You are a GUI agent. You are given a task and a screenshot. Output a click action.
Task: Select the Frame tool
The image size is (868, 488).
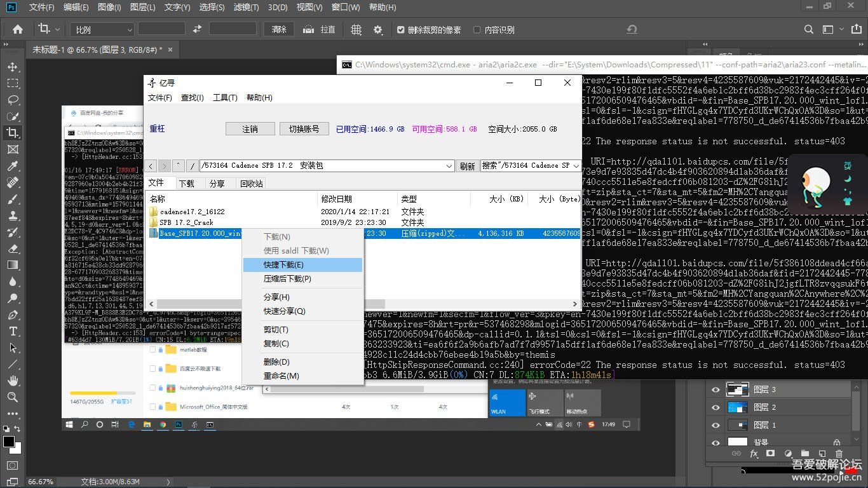pyautogui.click(x=13, y=149)
